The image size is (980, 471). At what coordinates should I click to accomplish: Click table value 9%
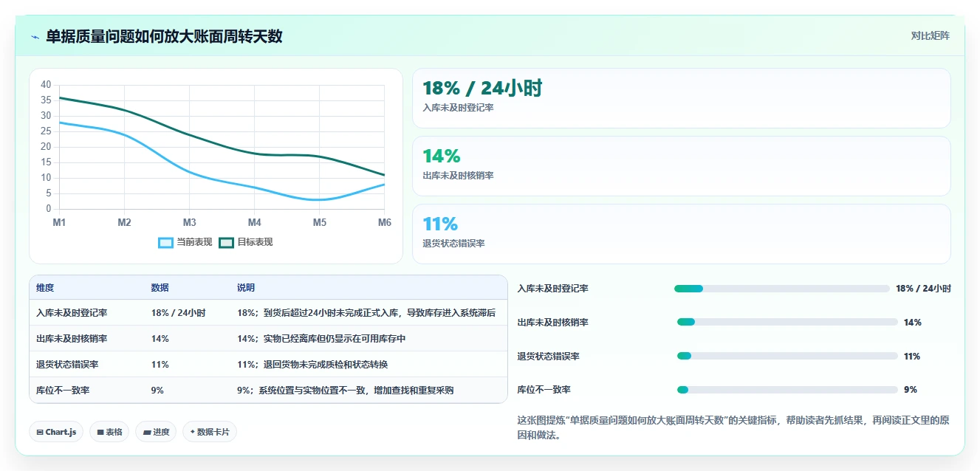(x=157, y=390)
